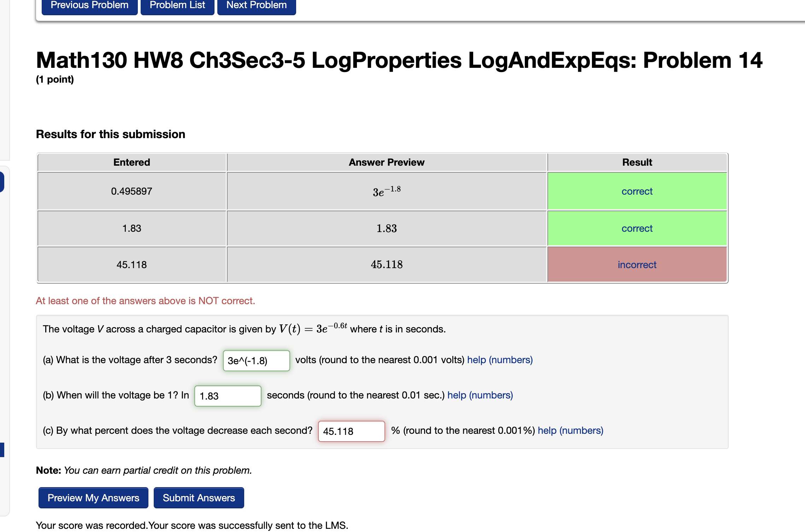Click the correct result for 0.495897
The width and height of the screenshot is (805, 532).
tap(636, 191)
